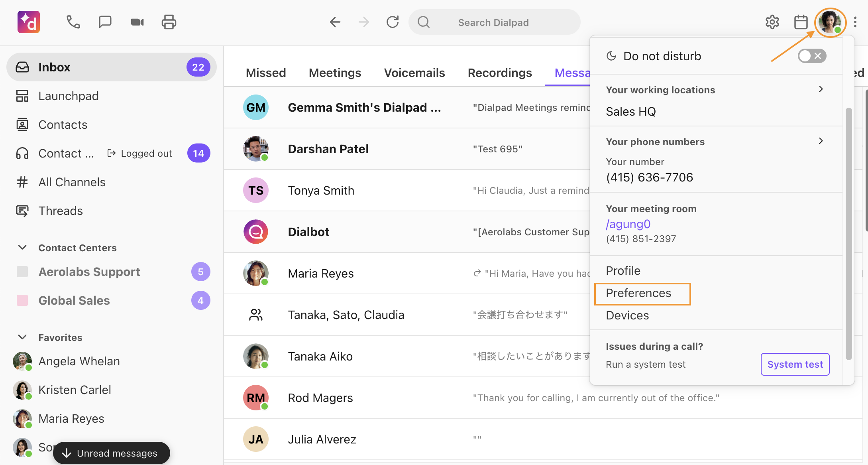The width and height of the screenshot is (868, 465).
Task: Switch to the Missed tab
Action: [266, 73]
